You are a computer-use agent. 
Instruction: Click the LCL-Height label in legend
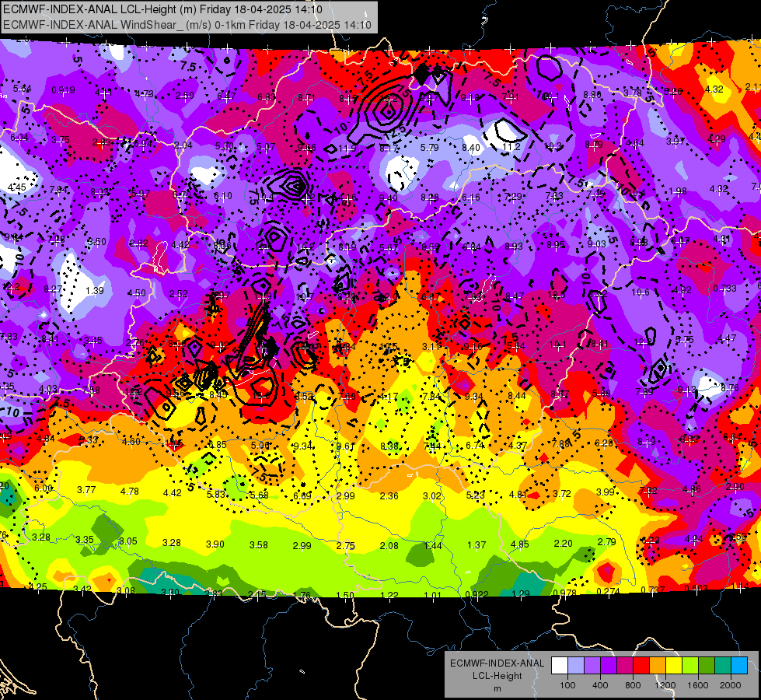tap(497, 676)
